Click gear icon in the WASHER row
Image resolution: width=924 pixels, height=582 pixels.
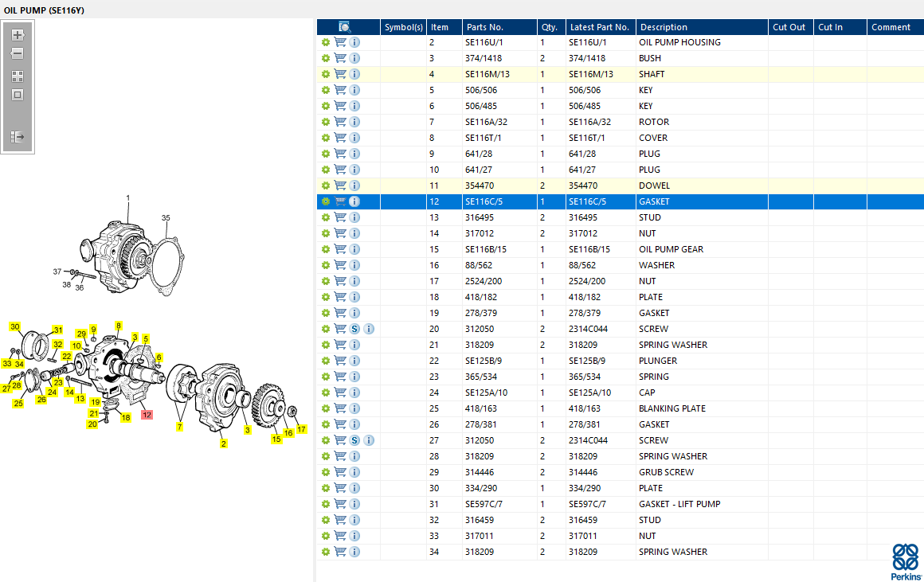coord(325,265)
